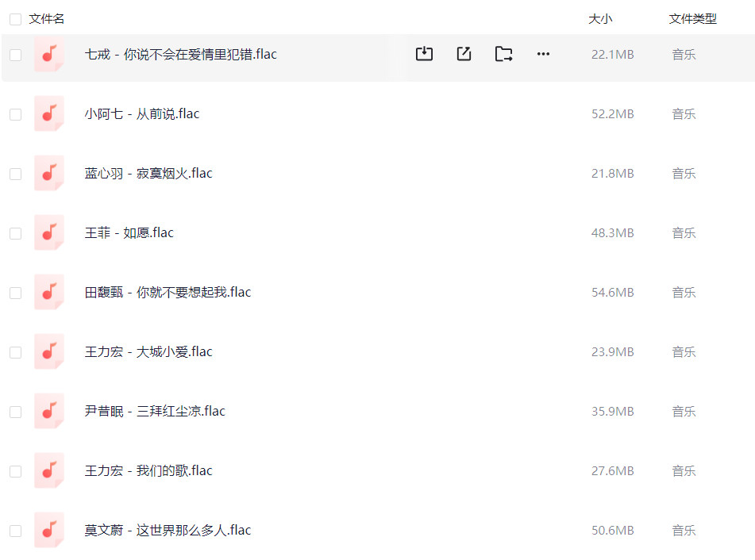Click 音乐 type label in 莫文蔚 row
Screen dimensions: 755x560
point(684,530)
